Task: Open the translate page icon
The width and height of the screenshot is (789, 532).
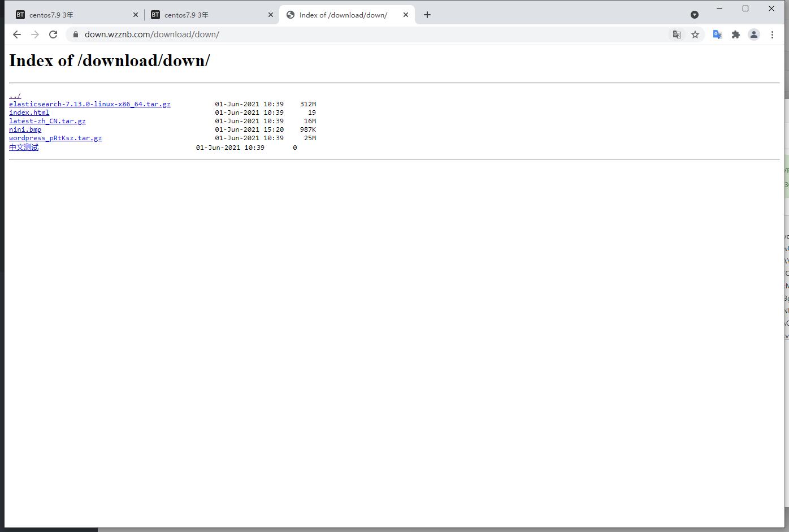Action: click(677, 34)
